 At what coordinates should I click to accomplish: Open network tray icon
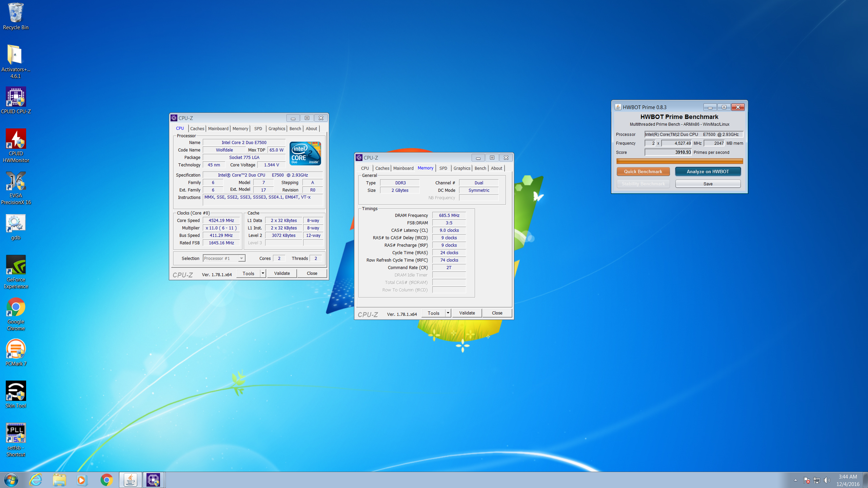(x=817, y=480)
